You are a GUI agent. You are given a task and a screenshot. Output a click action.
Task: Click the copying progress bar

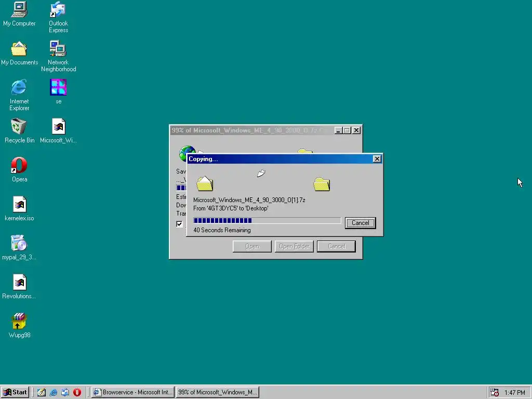(267, 220)
